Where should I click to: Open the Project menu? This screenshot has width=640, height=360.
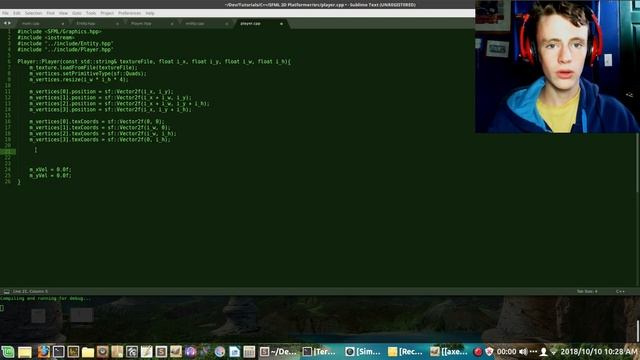click(x=107, y=13)
